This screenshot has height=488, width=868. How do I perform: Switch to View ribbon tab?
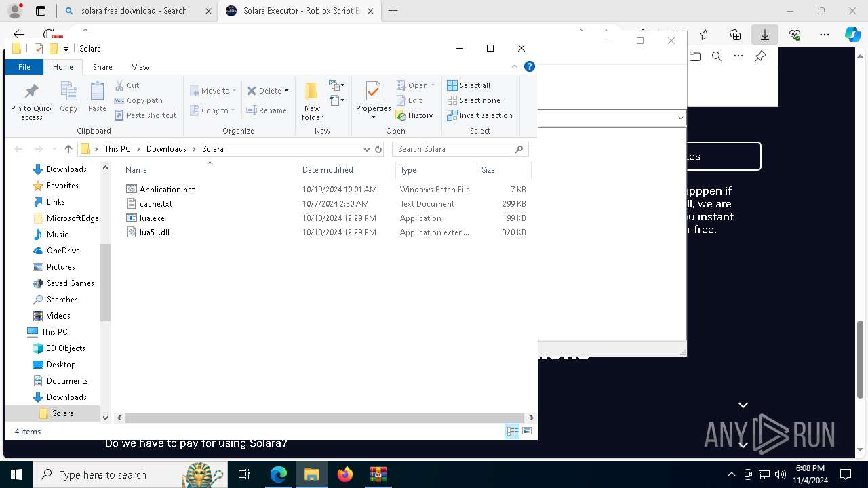140,67
